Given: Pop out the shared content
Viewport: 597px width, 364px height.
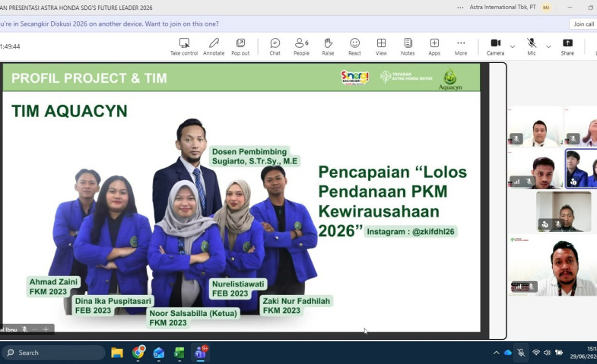Looking at the screenshot, I should [240, 47].
